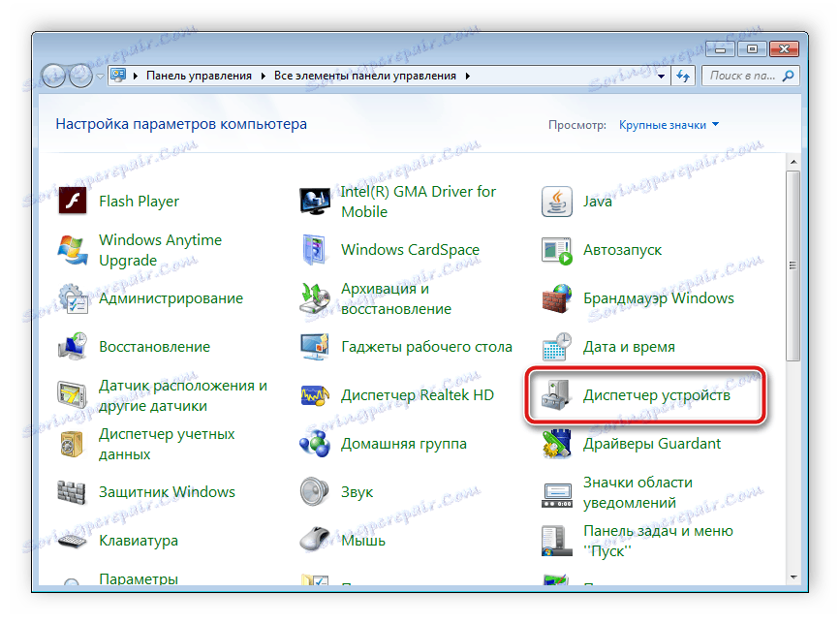Click Диспетчер учетных данных safe icon
Viewport: 840px width, 624px height.
(x=72, y=444)
